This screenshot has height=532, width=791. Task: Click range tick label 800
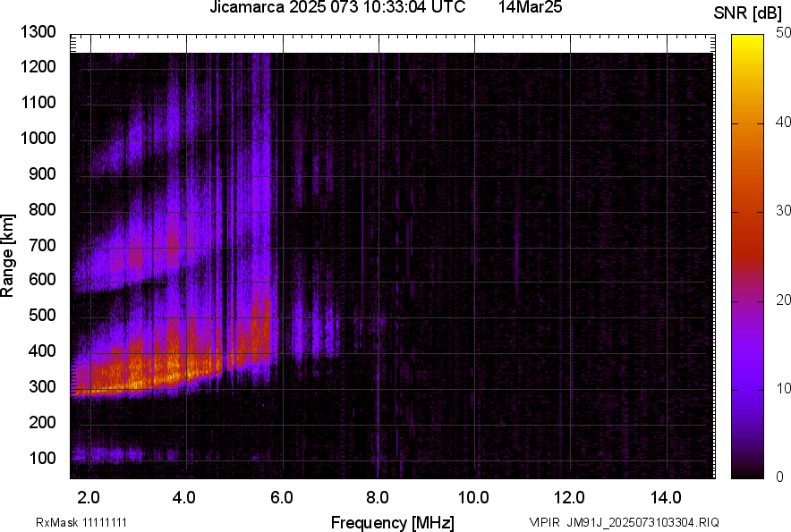pyautogui.click(x=42, y=209)
